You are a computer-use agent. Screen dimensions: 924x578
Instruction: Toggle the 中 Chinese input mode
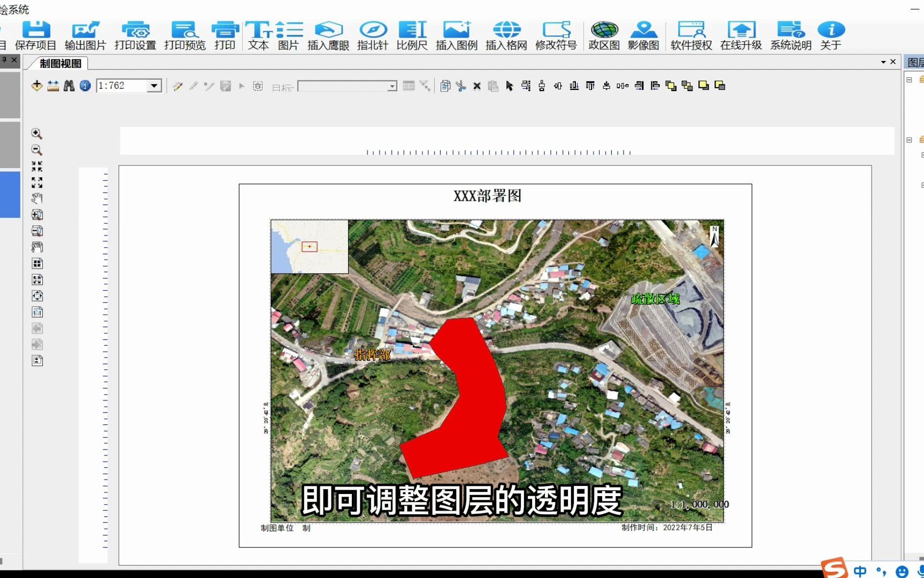(860, 571)
